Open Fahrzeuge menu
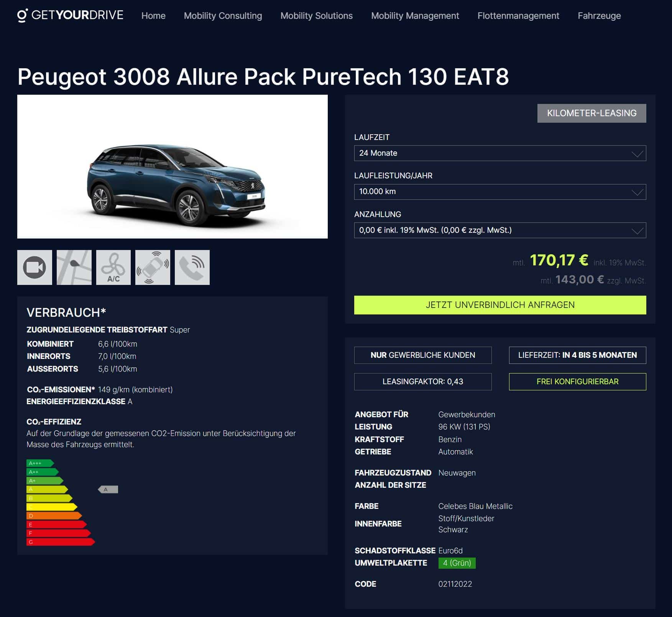672x617 pixels. (x=599, y=16)
